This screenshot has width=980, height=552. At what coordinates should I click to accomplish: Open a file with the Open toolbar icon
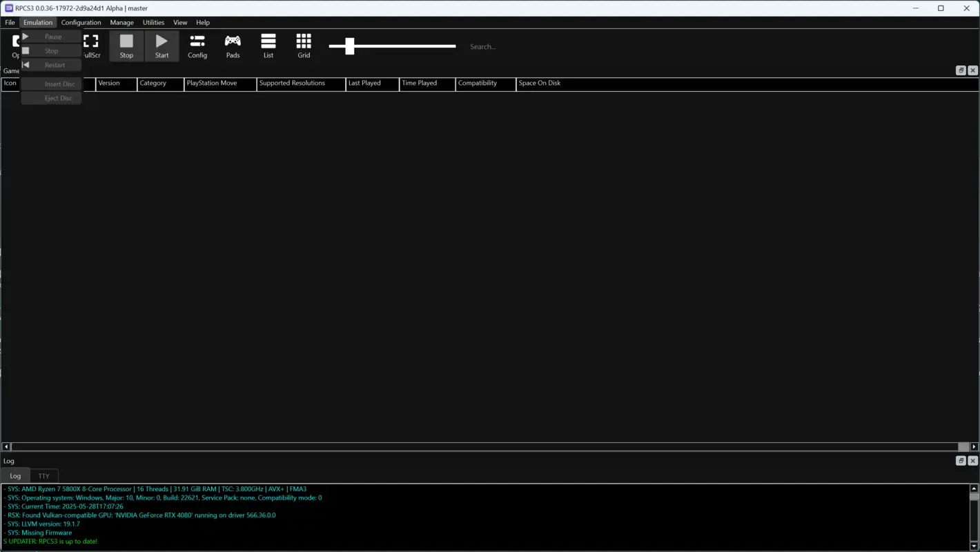[x=17, y=46]
